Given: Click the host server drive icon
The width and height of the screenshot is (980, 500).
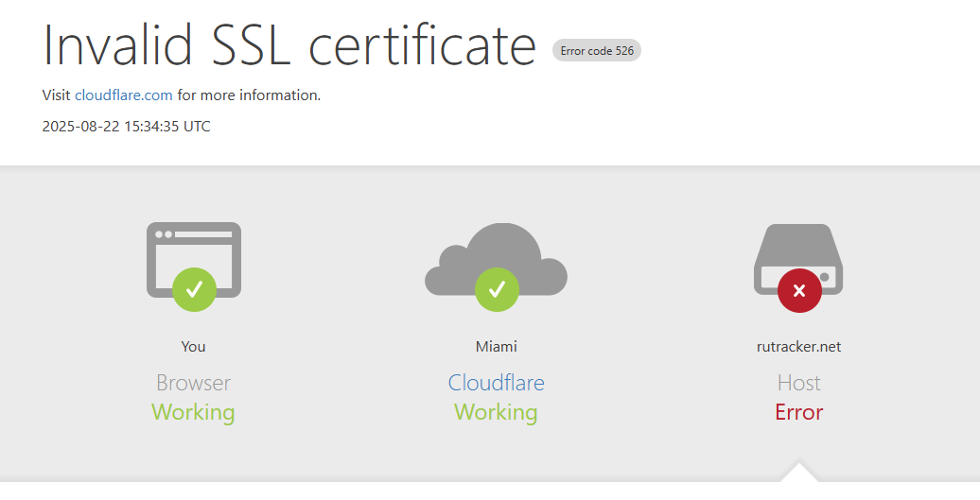Looking at the screenshot, I should (798, 260).
